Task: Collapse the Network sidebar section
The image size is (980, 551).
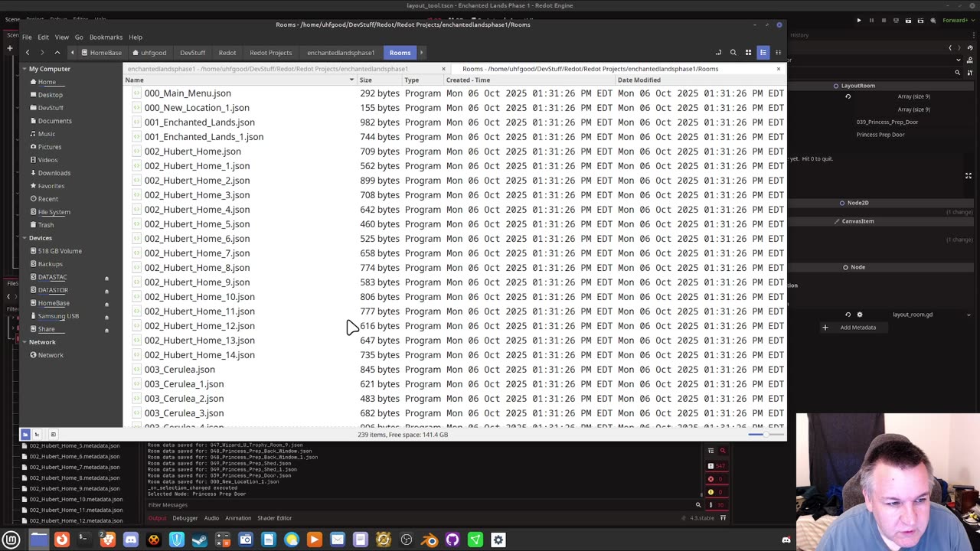Action: click(x=24, y=342)
